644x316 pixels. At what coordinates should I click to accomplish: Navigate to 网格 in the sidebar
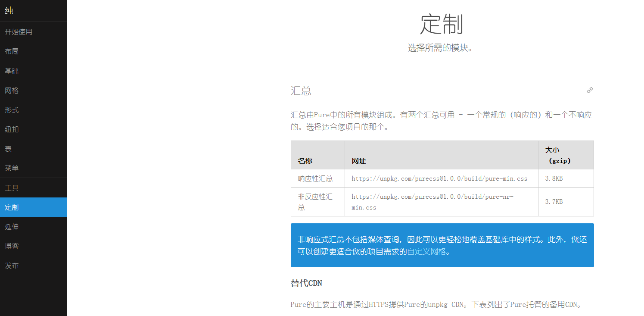[x=33, y=91]
